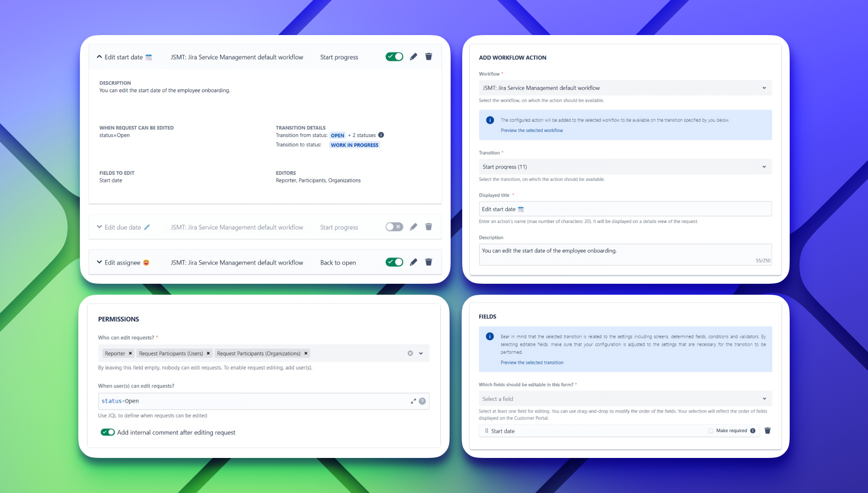Focus the Displayed title input field
Screen dimensions: 868x493
tap(625, 209)
